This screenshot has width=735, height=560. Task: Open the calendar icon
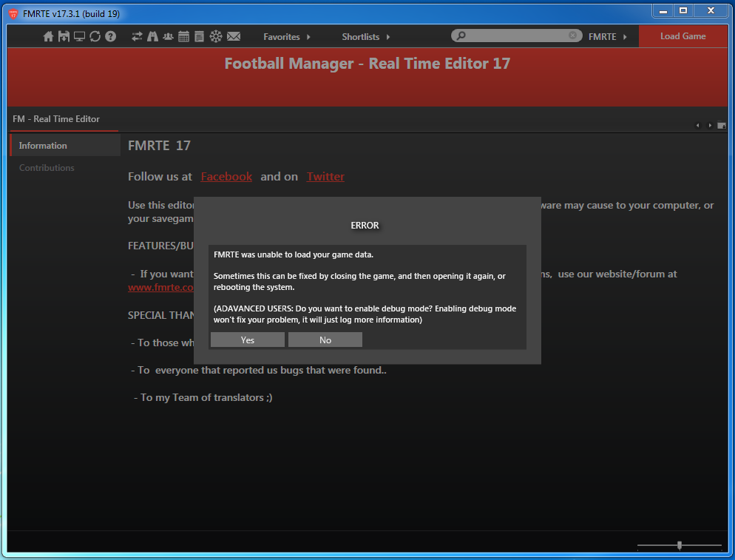[183, 36]
